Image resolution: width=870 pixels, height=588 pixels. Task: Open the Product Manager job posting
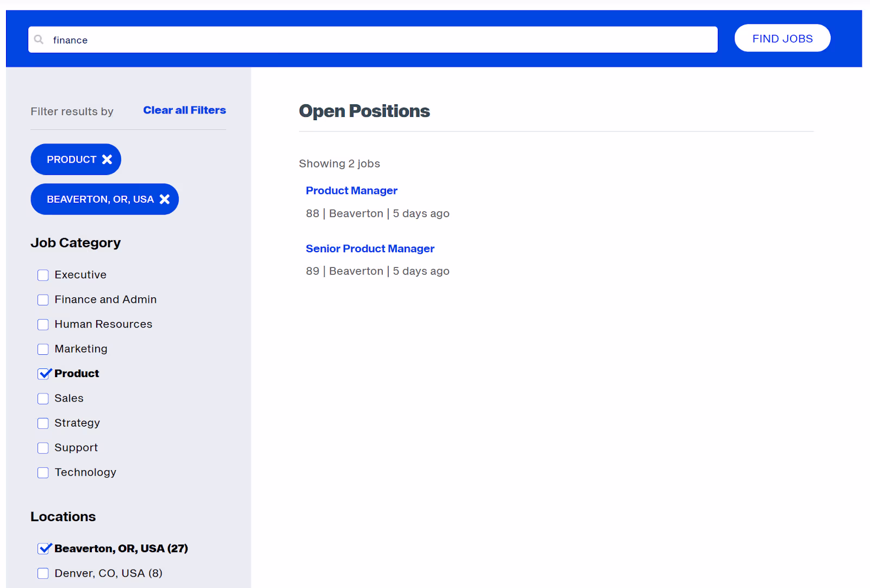point(351,191)
